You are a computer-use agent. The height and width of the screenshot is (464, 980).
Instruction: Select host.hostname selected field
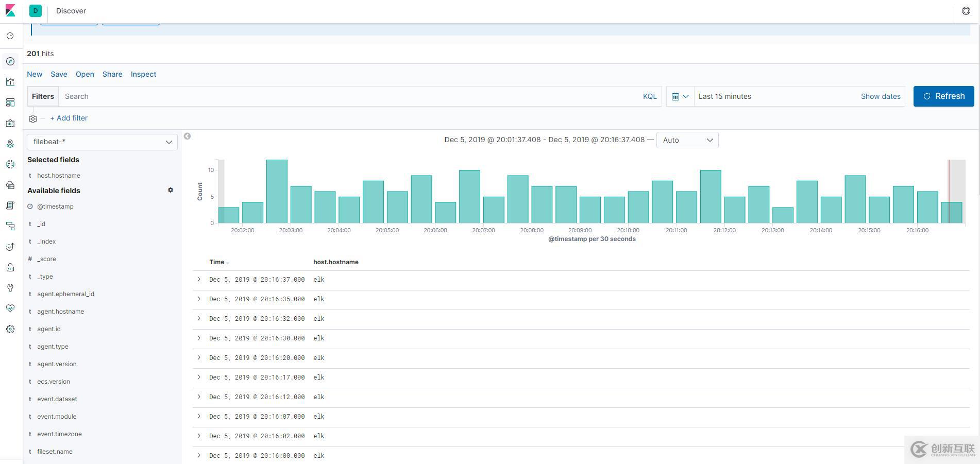[59, 176]
